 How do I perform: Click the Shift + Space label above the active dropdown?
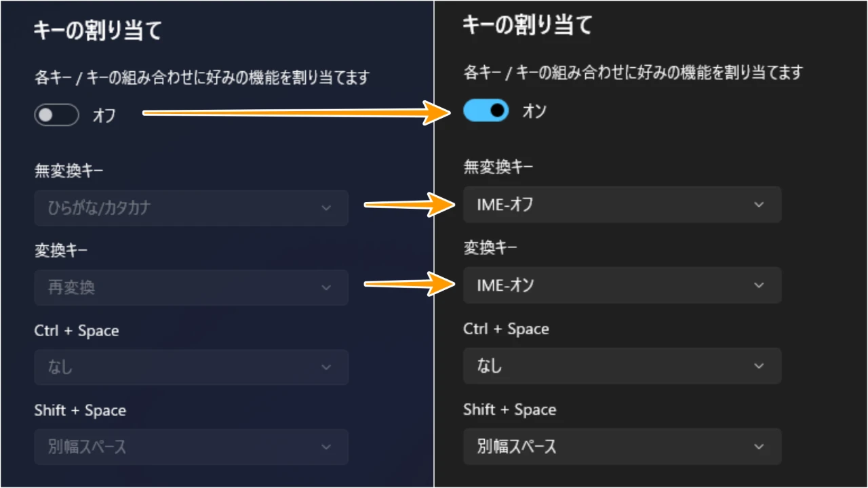click(x=509, y=409)
